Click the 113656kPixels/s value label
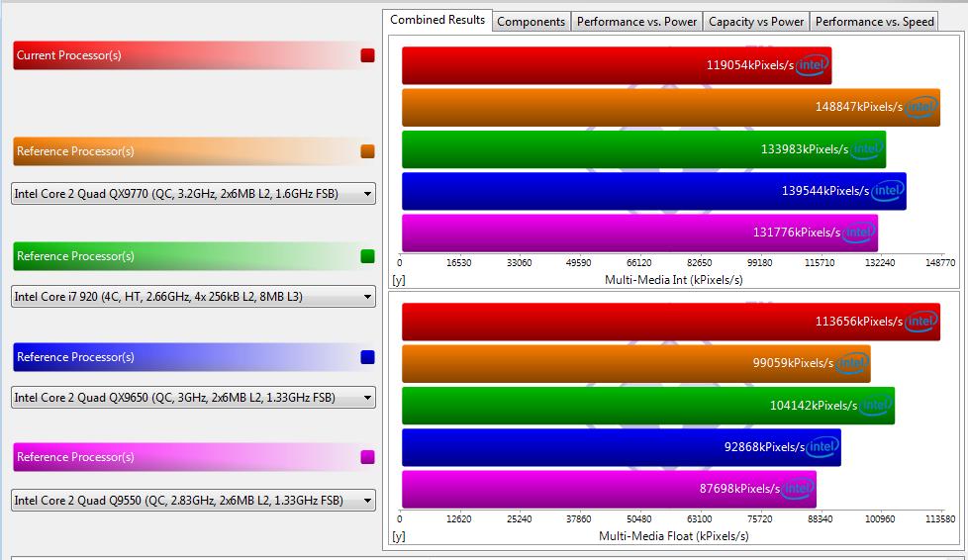 (x=859, y=321)
